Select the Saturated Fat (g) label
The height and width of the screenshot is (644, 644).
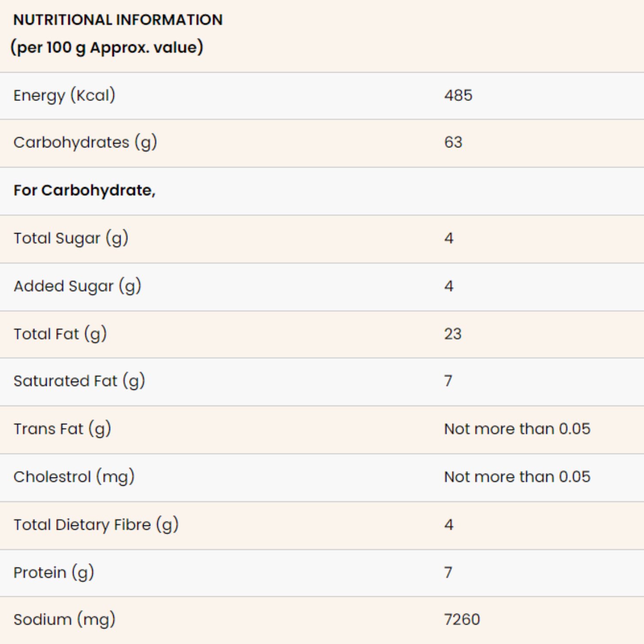point(79,381)
